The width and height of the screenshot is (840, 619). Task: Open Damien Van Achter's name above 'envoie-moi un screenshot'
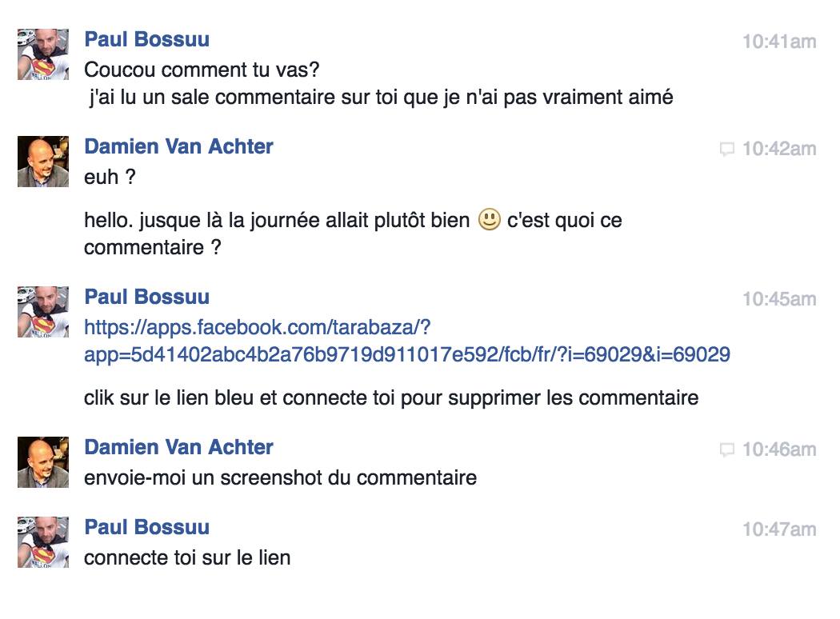[x=178, y=447]
